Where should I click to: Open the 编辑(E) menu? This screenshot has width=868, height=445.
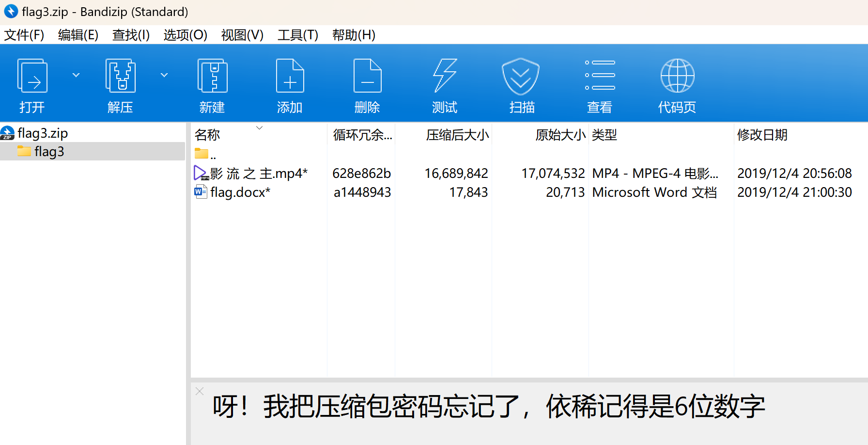click(78, 35)
